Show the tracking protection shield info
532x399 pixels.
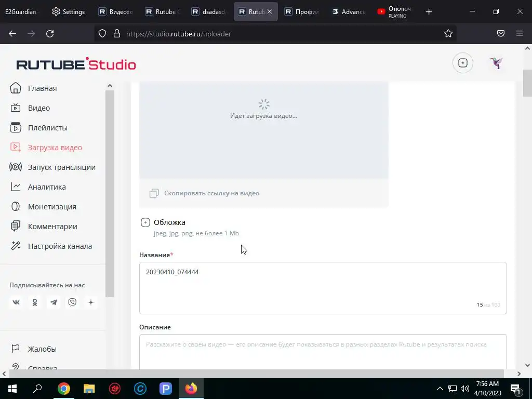click(102, 33)
